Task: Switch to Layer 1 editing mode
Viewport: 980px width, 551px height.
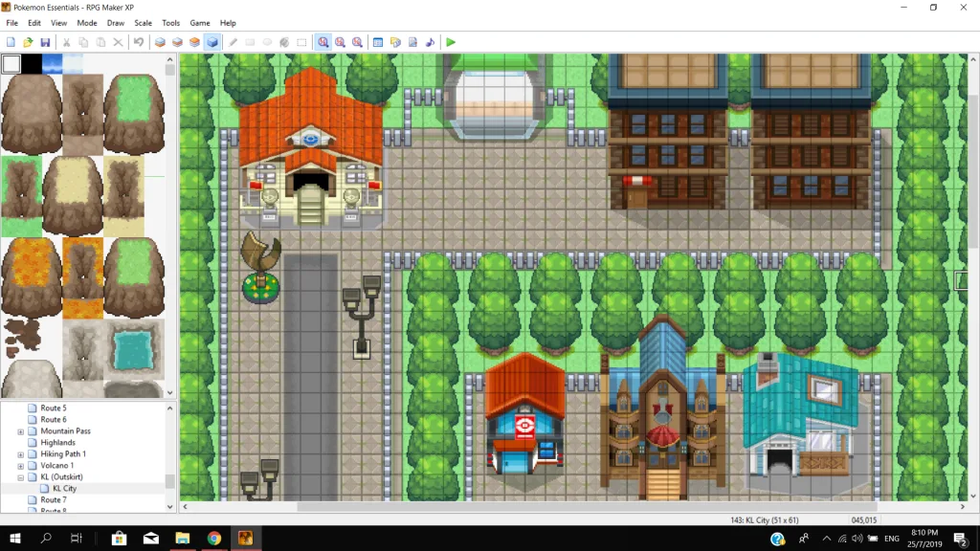Action: tap(160, 42)
